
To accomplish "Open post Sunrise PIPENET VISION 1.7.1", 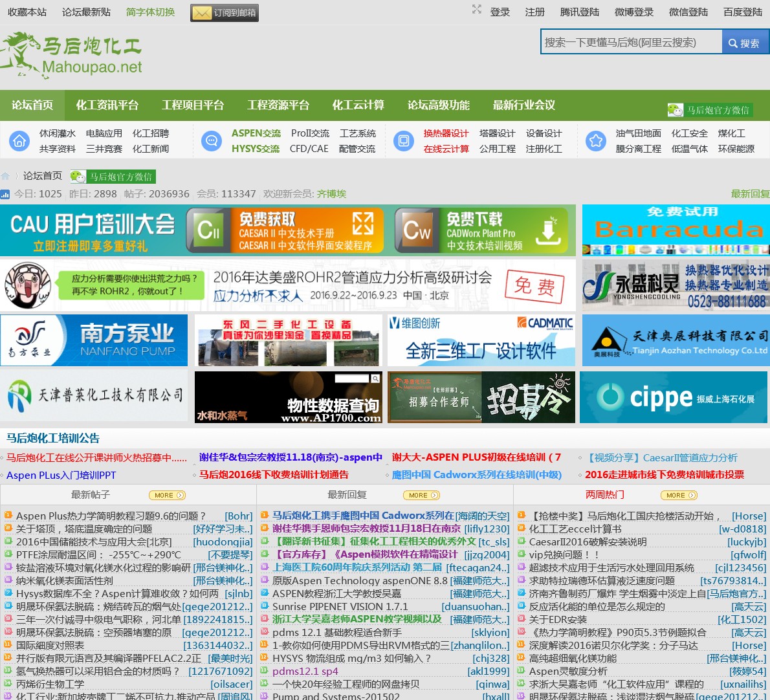I will tap(340, 607).
